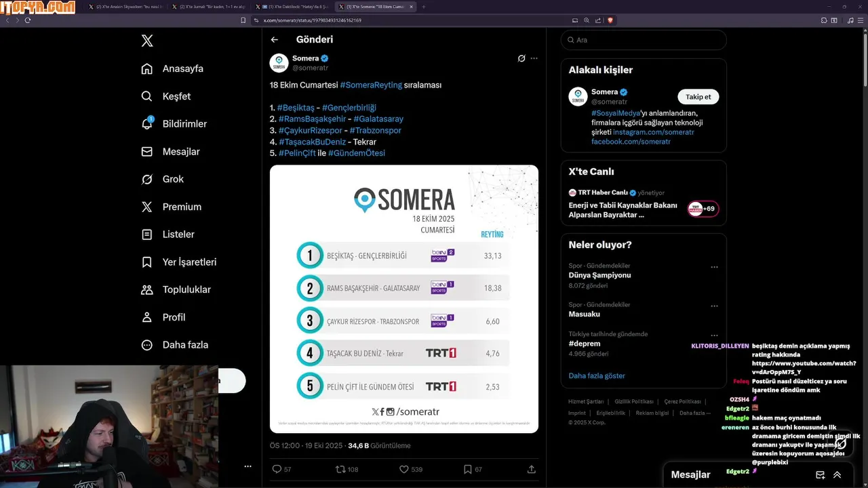Open Grok from the sidebar
This screenshot has width=868, height=488.
162,179
